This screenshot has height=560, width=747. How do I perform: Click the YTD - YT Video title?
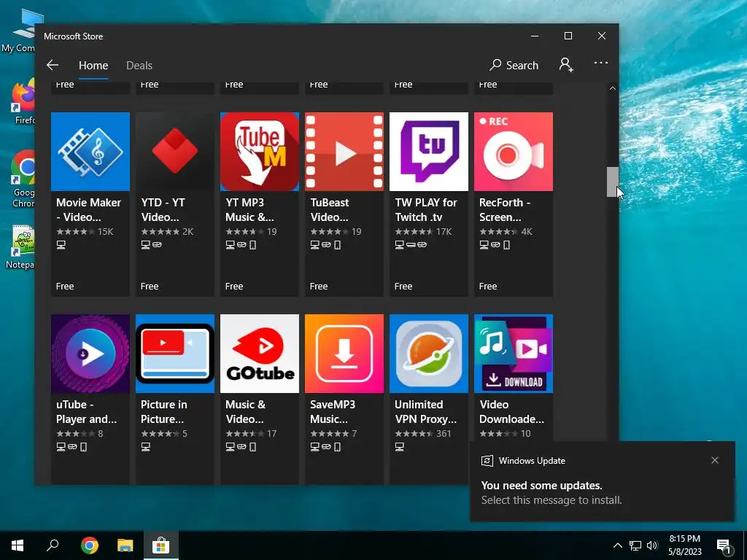coord(163,209)
